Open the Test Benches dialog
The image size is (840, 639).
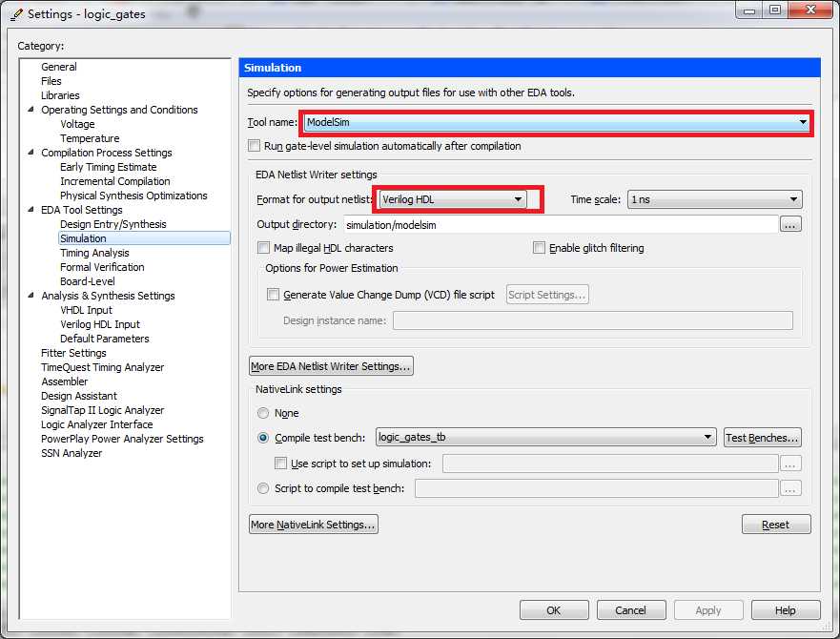coord(763,438)
